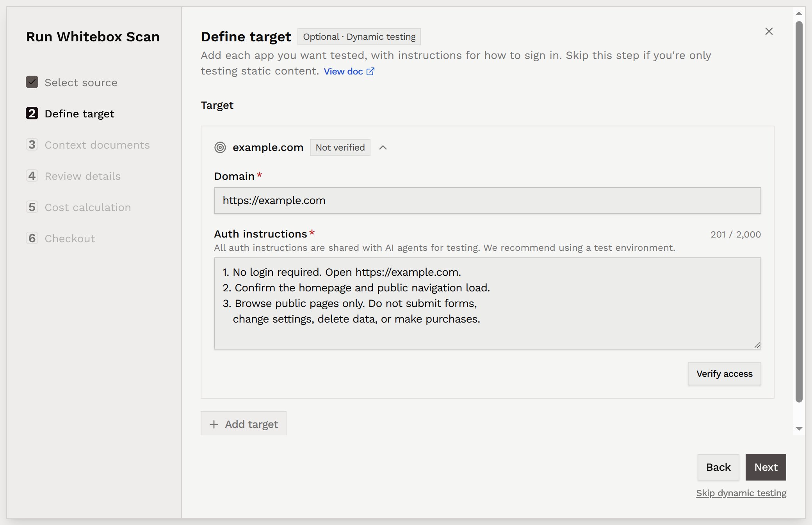Click the step 3 number badge
Screen dimensions: 812x525
click(32, 144)
